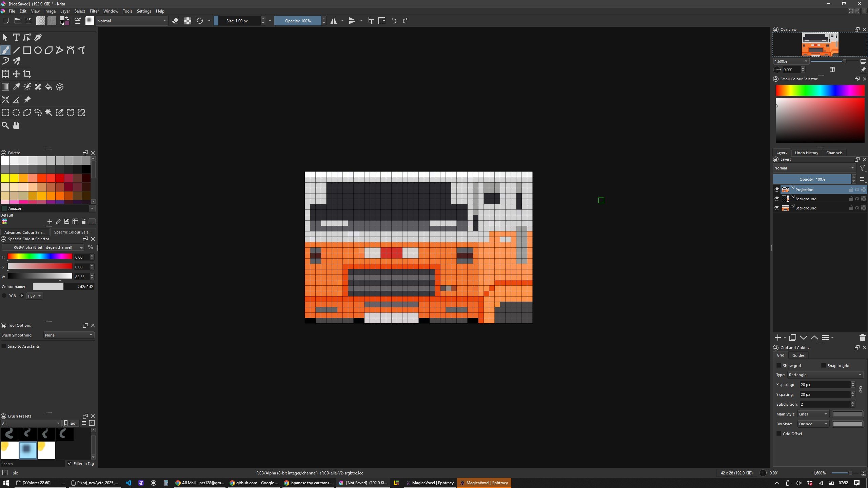The height and width of the screenshot is (488, 868).
Task: Select the Rectangular Selection tool
Action: point(5,113)
